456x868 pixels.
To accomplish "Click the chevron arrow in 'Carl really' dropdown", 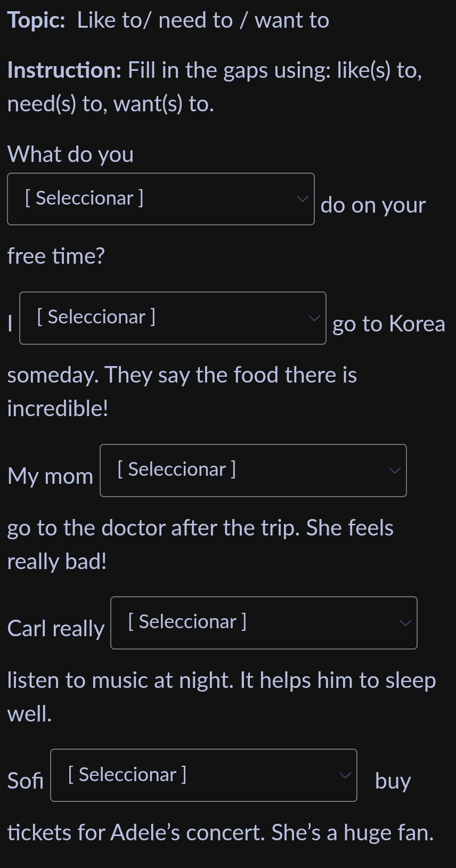I will coord(405,623).
